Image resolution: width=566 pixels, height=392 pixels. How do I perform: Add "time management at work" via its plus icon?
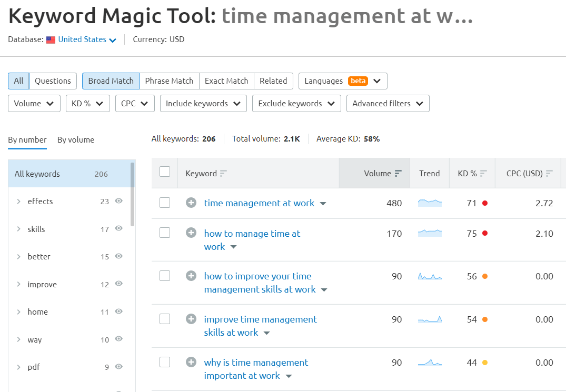click(191, 203)
